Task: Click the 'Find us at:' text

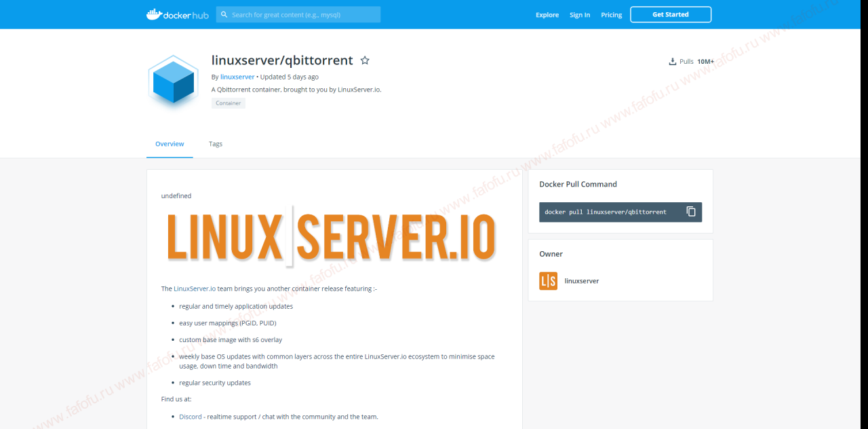Action: pos(176,399)
